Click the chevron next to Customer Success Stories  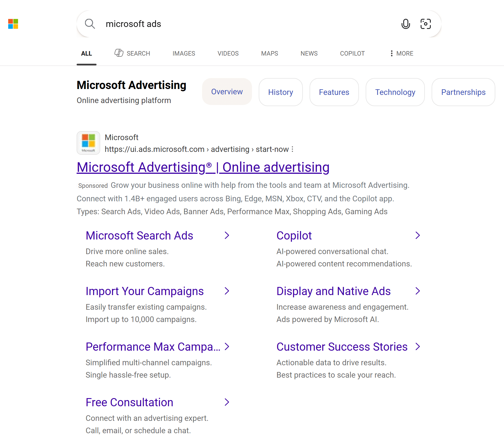point(418,346)
